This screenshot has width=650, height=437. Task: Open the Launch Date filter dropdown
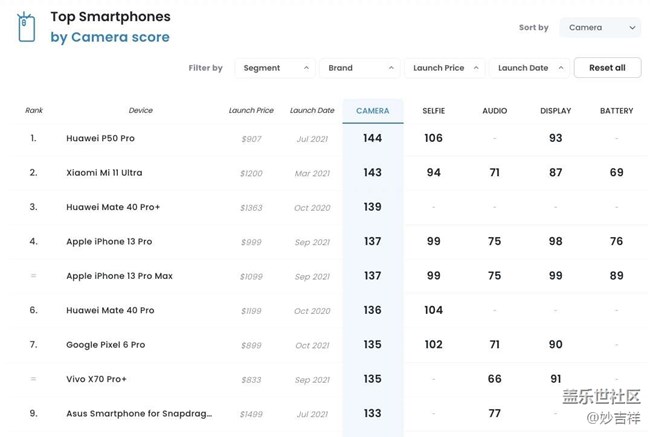click(x=530, y=68)
